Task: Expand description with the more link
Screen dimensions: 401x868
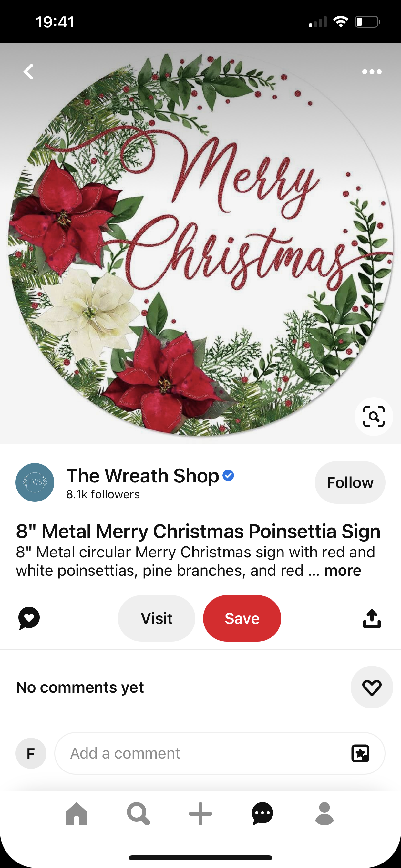Action: 342,571
